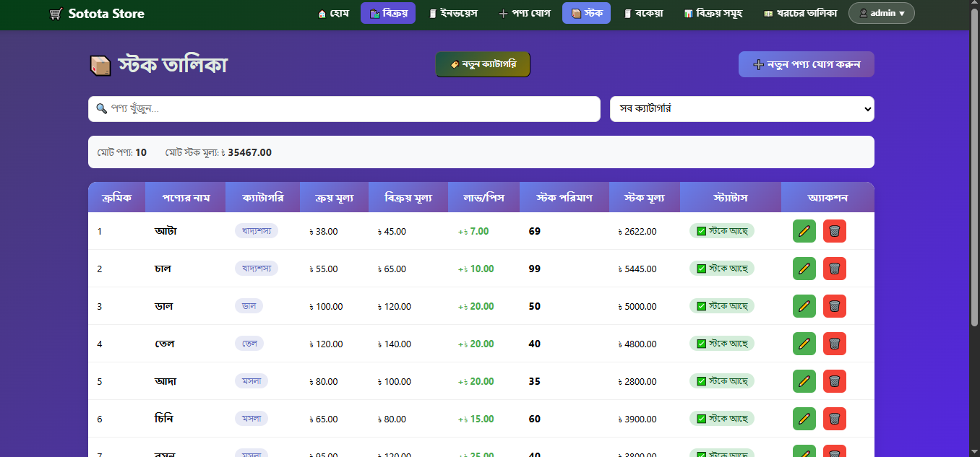980x457 pixels.
Task: Open edit for ডাল row
Action: pyautogui.click(x=804, y=306)
